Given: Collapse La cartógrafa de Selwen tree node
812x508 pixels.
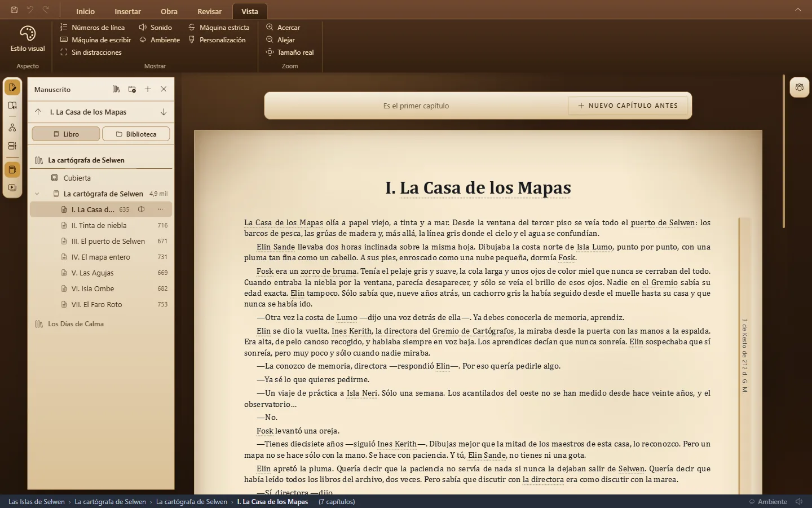Looking at the screenshot, I should pyautogui.click(x=37, y=194).
